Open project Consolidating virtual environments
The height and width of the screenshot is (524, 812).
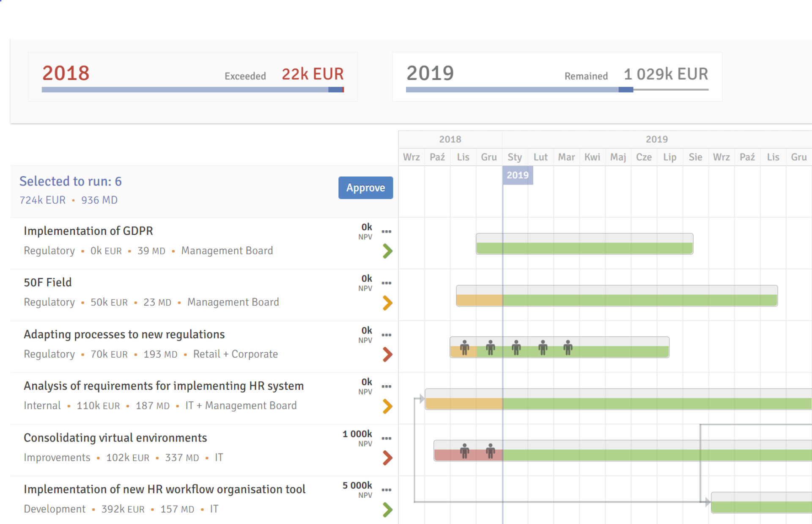point(115,438)
